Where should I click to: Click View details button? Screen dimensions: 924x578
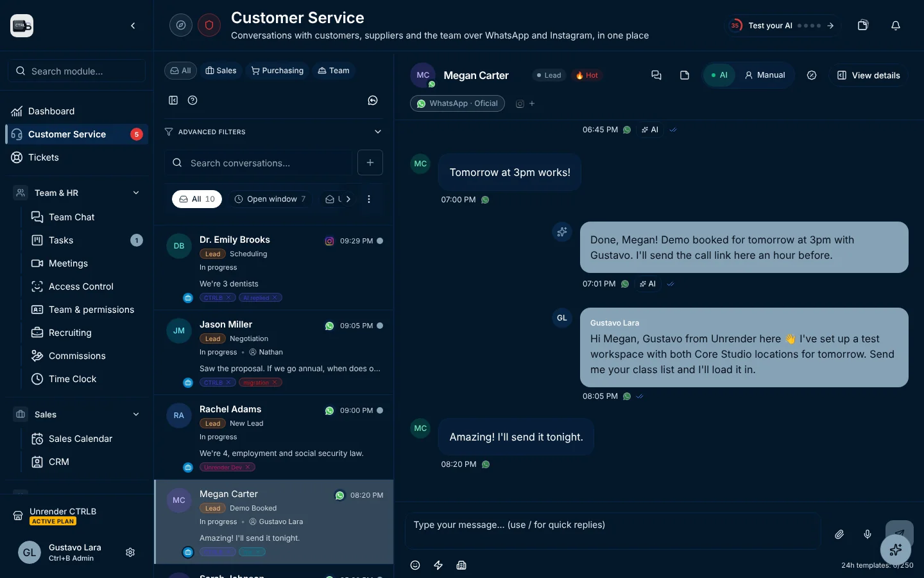click(869, 75)
